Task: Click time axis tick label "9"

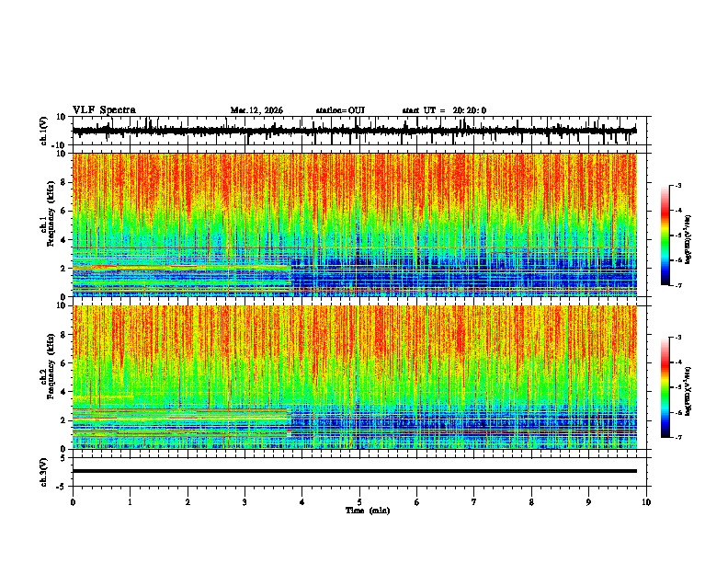Action: pos(588,502)
